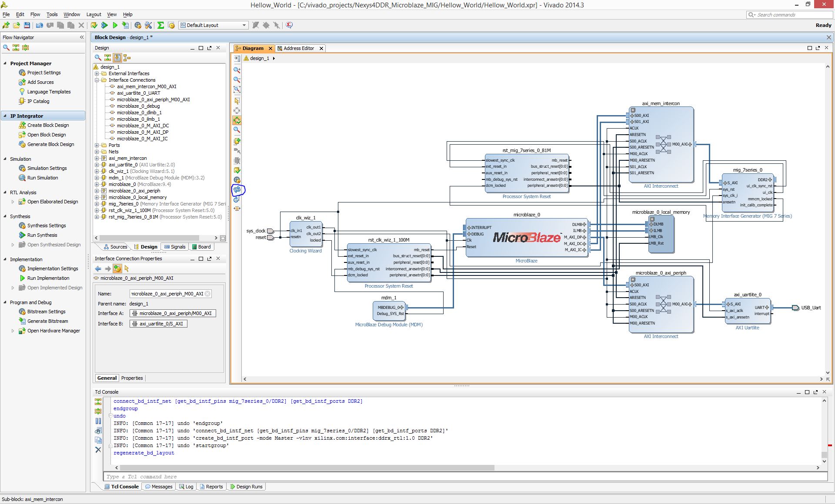
Task: Switch to the Address Editor tab
Action: 298,48
